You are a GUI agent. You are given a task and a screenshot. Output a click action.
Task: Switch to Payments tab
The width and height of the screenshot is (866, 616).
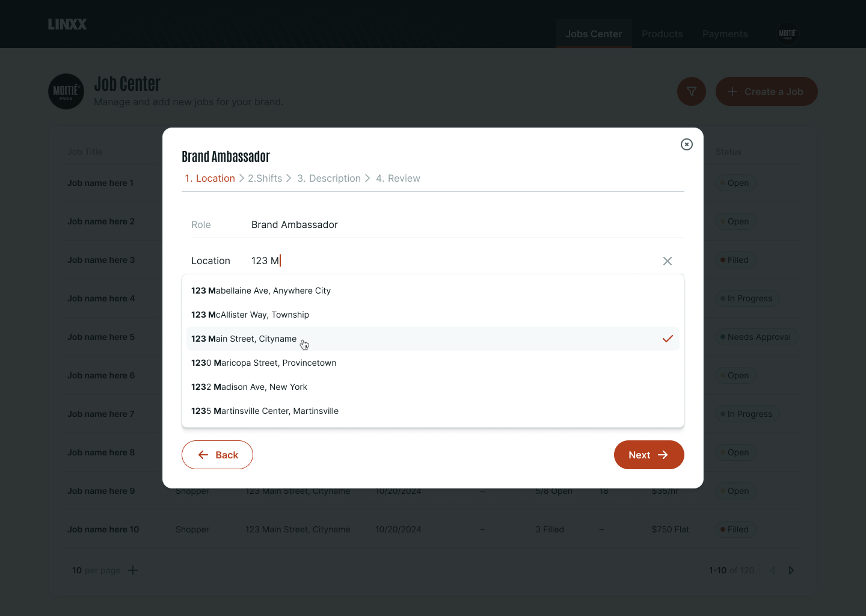(x=725, y=34)
